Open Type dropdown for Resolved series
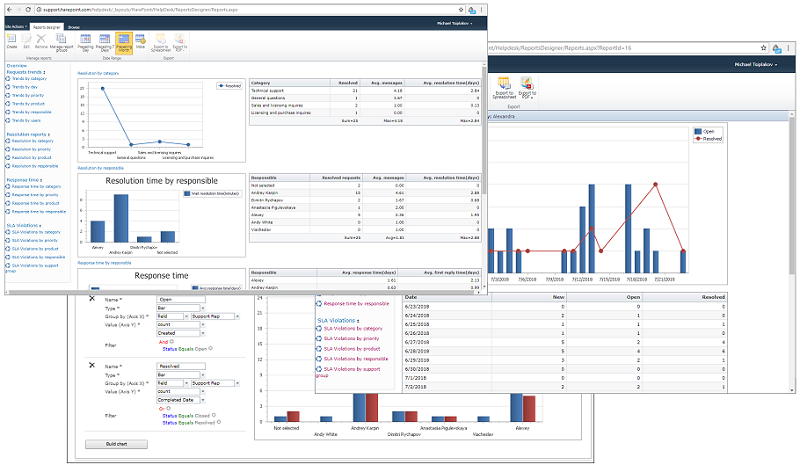The height and width of the screenshot is (472, 800). coord(203,375)
